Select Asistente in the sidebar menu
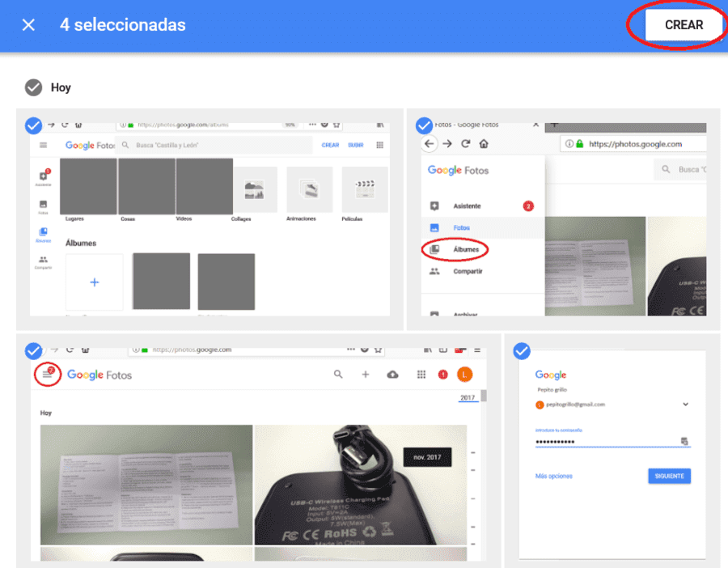 click(x=467, y=206)
